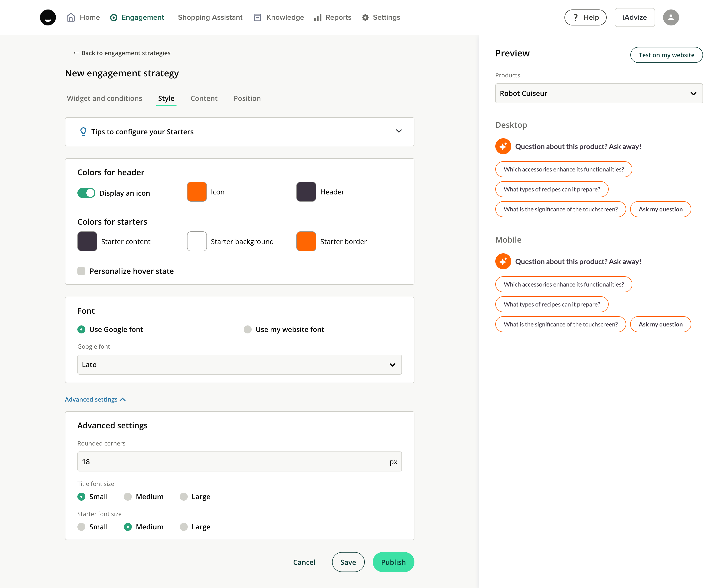Open the Robot Cuiseur products dropdown
The image size is (719, 588).
598,94
